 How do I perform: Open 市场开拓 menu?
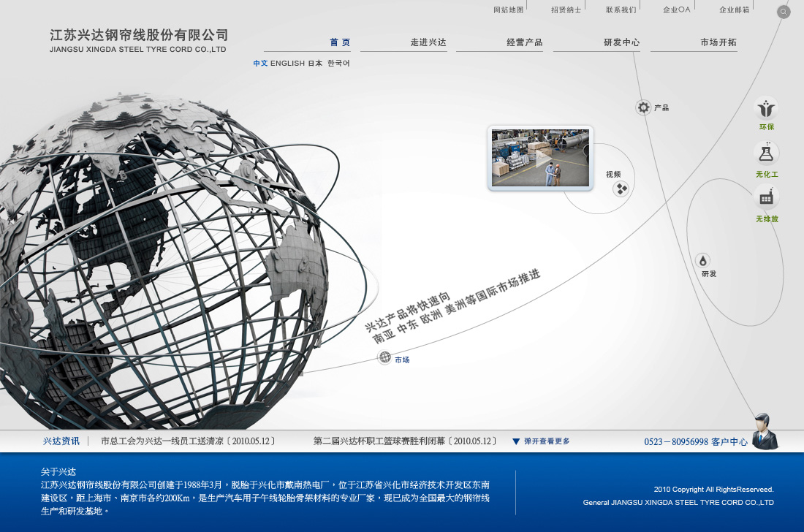coord(718,42)
